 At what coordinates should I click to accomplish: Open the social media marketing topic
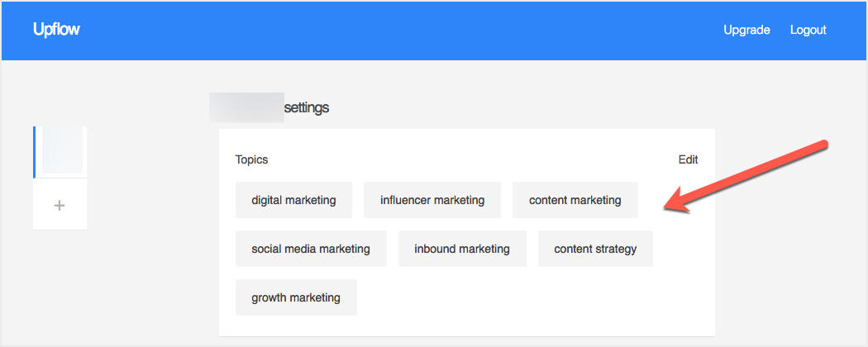click(311, 249)
